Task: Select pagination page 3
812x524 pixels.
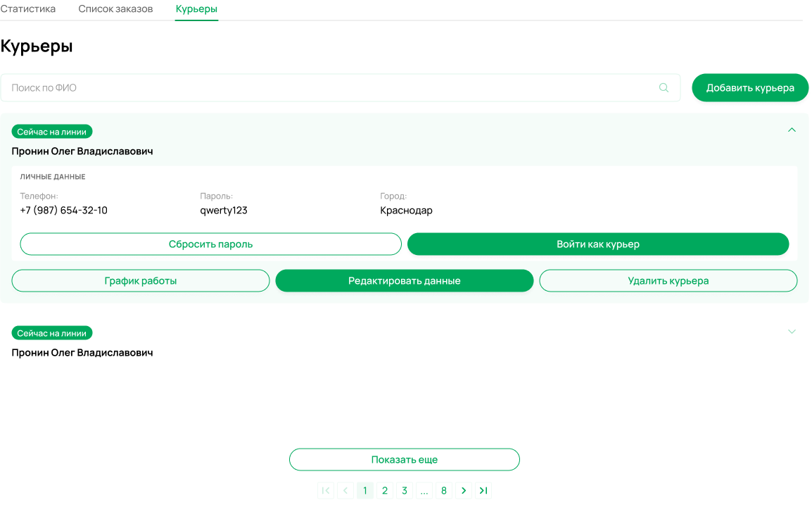Action: [x=405, y=491]
